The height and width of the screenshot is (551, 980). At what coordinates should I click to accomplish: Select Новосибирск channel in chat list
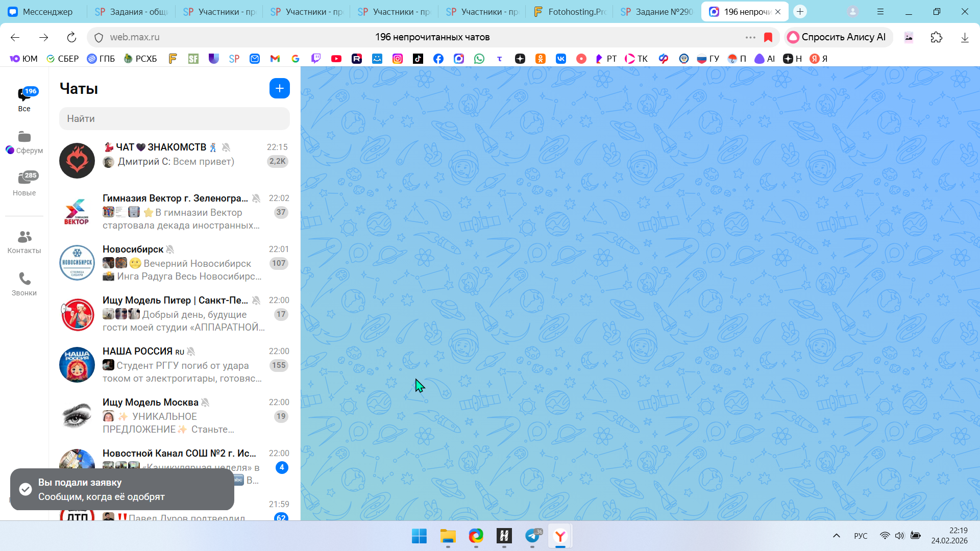click(174, 262)
